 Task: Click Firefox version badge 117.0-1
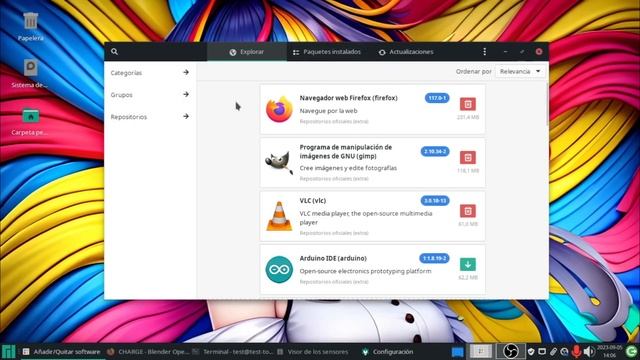(437, 98)
